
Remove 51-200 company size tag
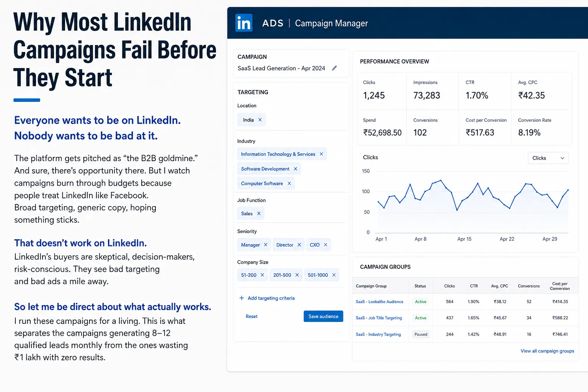pyautogui.click(x=262, y=275)
